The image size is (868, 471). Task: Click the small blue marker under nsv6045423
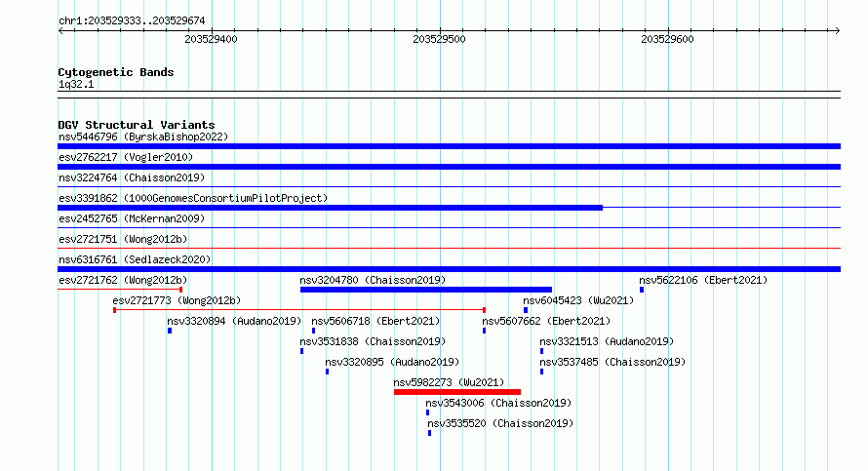coord(526,310)
